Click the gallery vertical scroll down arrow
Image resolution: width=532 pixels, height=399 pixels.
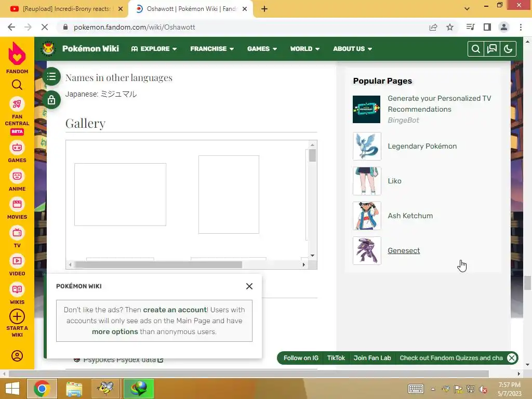(312, 256)
